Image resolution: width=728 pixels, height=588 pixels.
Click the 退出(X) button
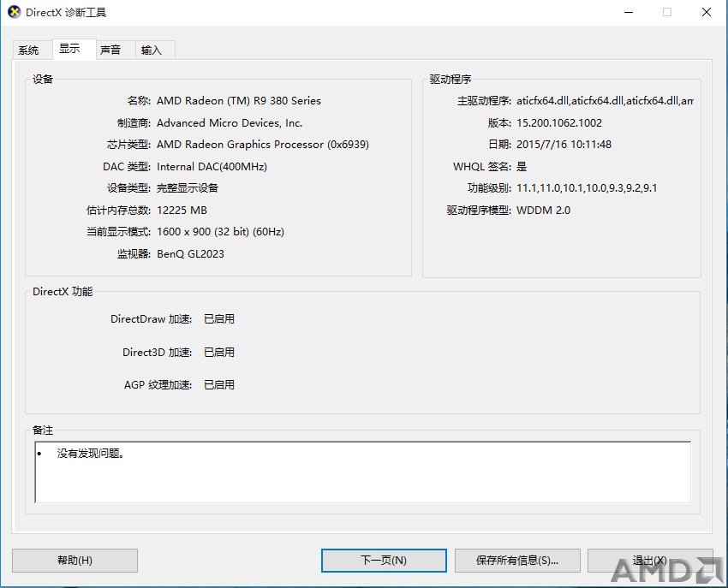click(650, 560)
